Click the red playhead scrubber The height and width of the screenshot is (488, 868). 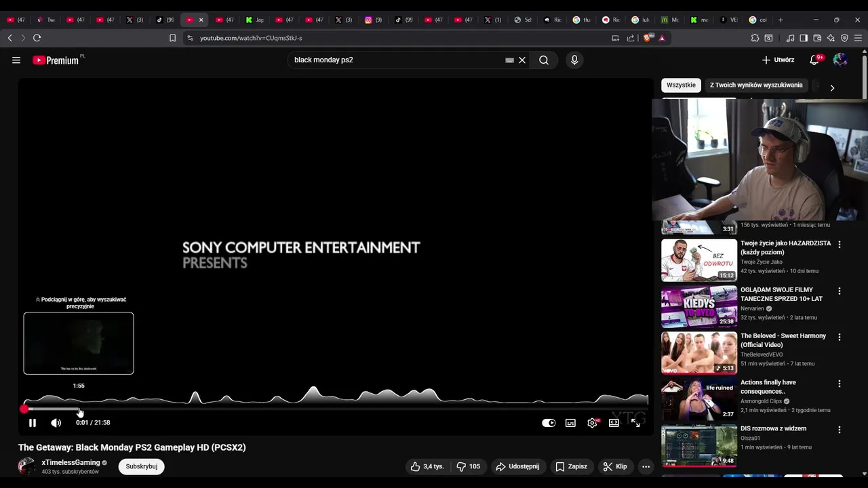24,409
